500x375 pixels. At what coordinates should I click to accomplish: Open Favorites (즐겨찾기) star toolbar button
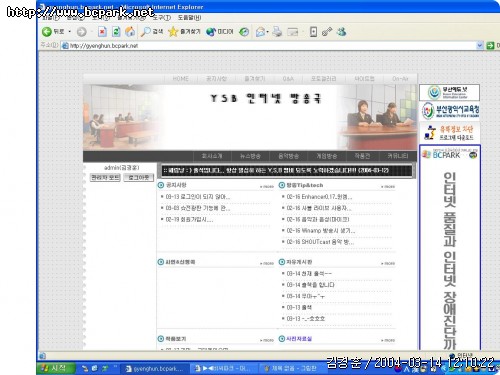pos(184,32)
